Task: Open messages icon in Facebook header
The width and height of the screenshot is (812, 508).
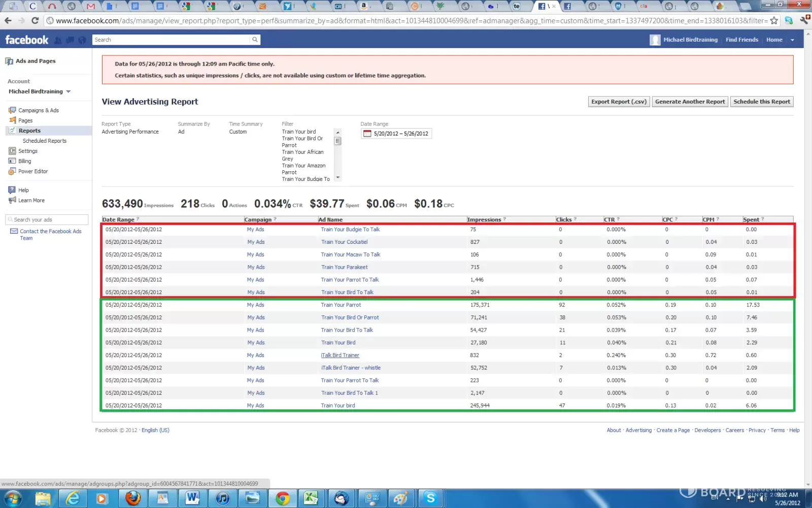Action: pyautogui.click(x=70, y=40)
